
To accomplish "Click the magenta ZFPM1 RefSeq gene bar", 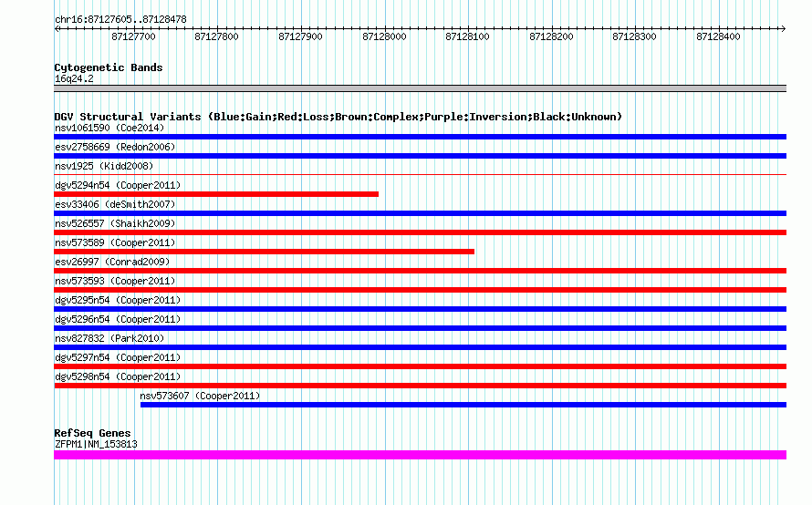I will (420, 455).
